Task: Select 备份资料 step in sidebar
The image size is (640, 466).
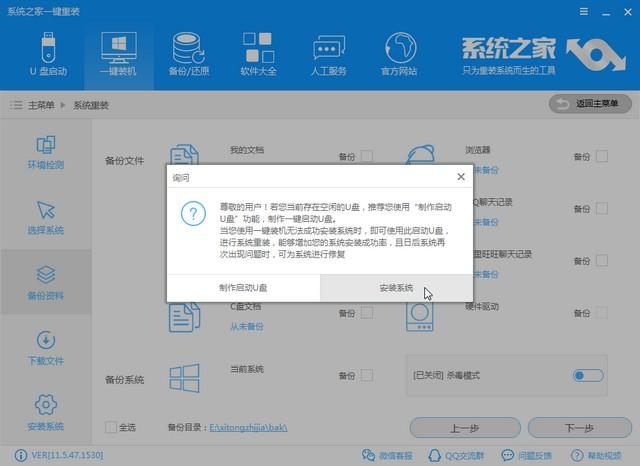Action: click(x=46, y=282)
